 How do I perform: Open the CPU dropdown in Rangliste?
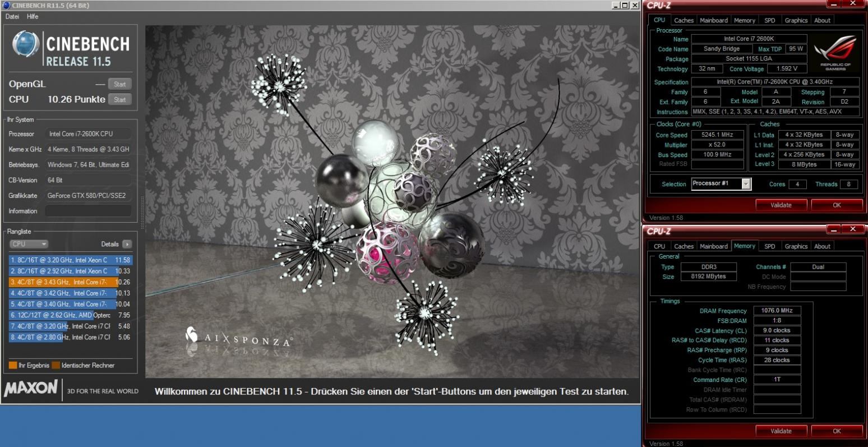[x=29, y=244]
